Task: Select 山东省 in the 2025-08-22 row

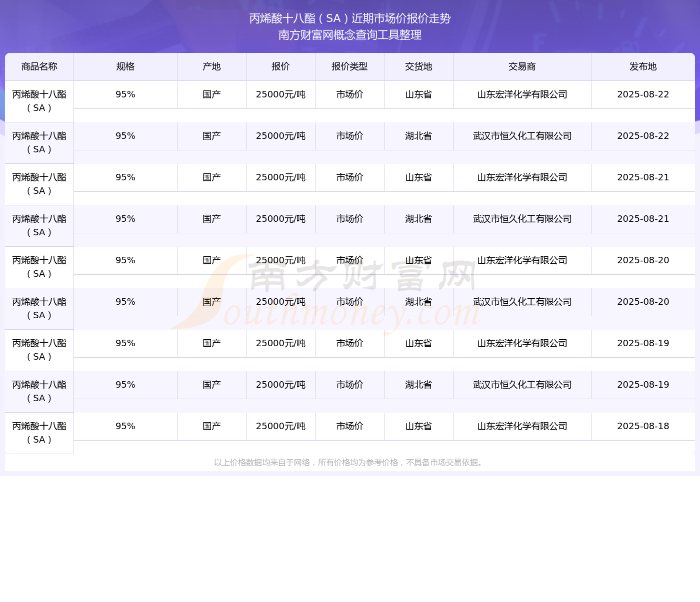Action: 419,94
